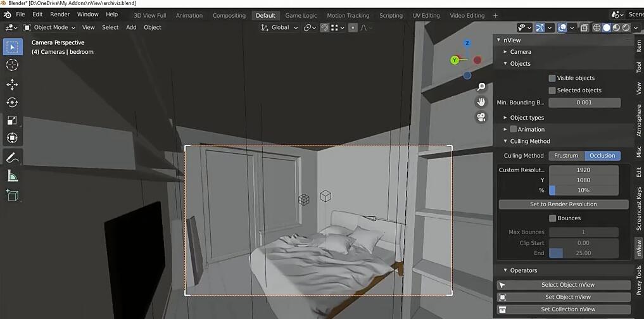Screen dimensions: 644x319
Task: Toggle X-ray mode
Action: coord(584,27)
